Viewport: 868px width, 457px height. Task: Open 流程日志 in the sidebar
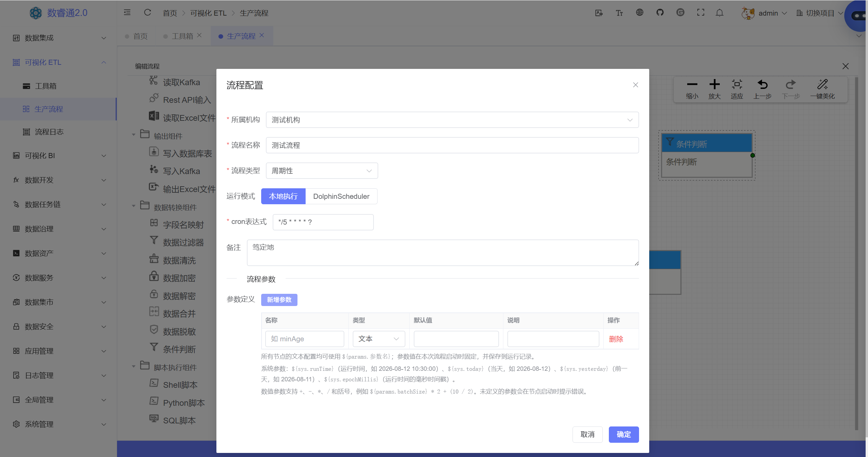(x=58, y=132)
